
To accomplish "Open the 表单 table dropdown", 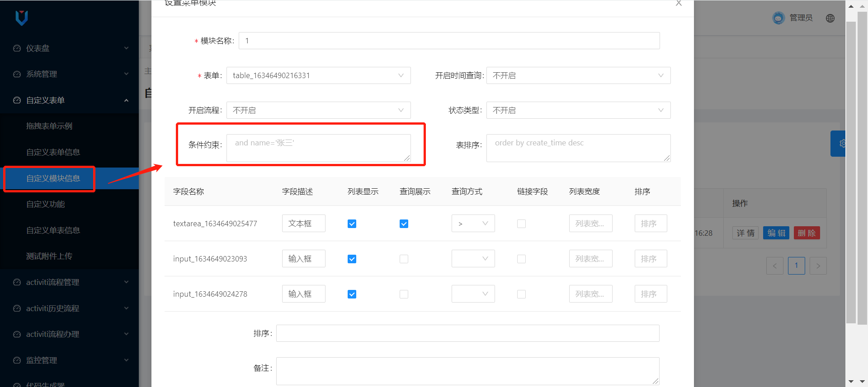I will click(x=318, y=75).
